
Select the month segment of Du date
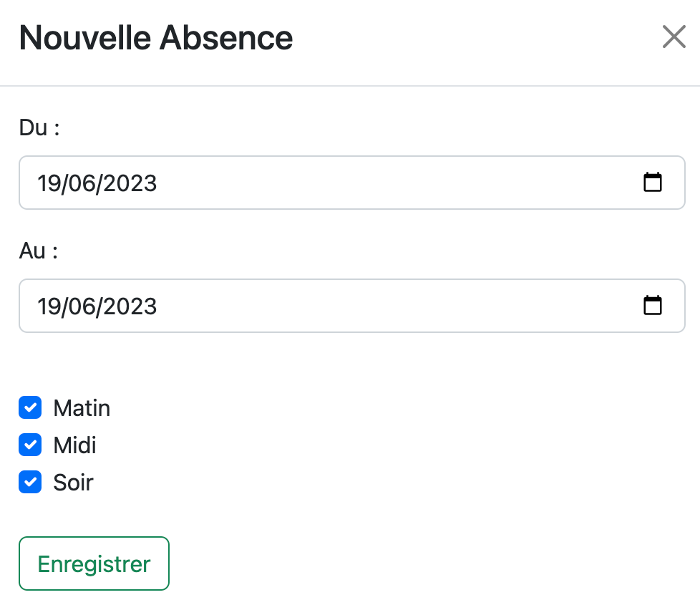tap(81, 183)
